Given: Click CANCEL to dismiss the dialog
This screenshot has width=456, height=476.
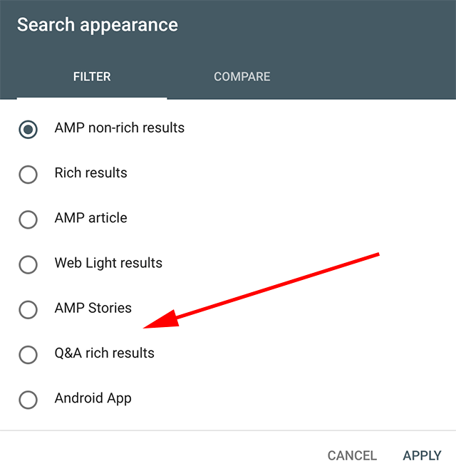Looking at the screenshot, I should [x=352, y=455].
